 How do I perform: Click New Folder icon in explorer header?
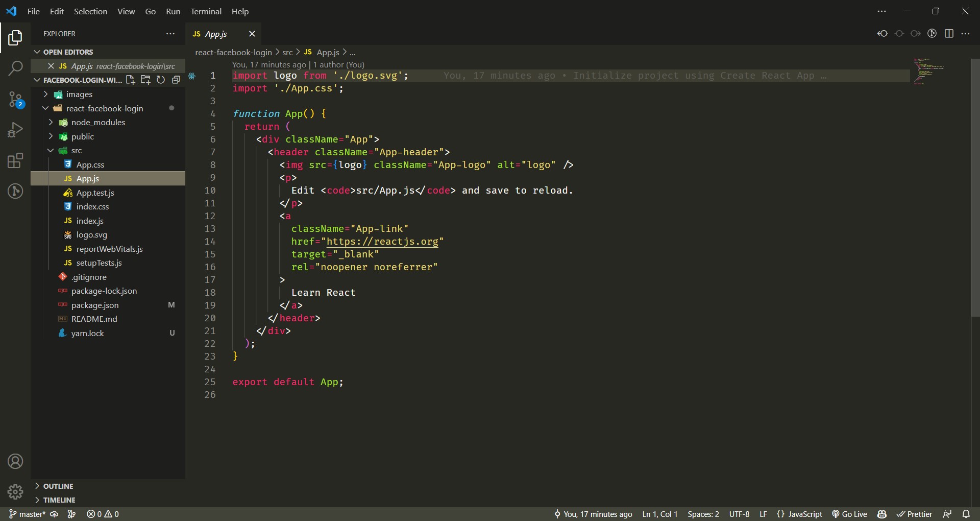click(x=145, y=80)
